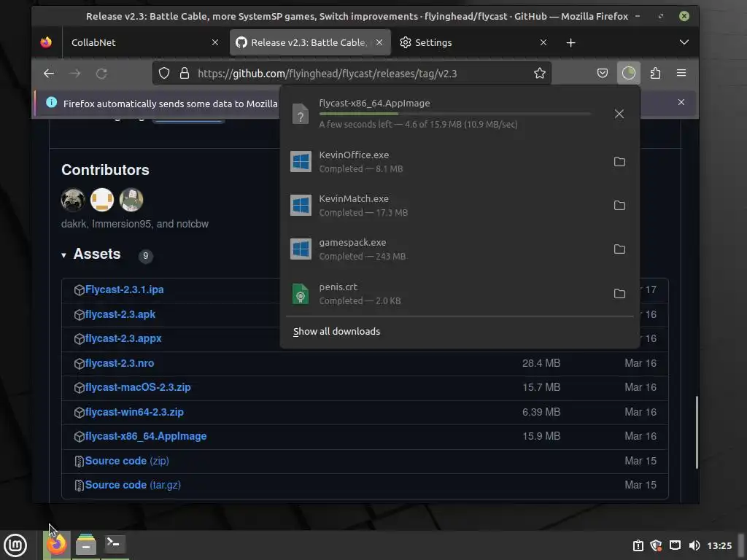This screenshot has width=747, height=560.
Task: Open the file manager from taskbar
Action: (x=86, y=545)
